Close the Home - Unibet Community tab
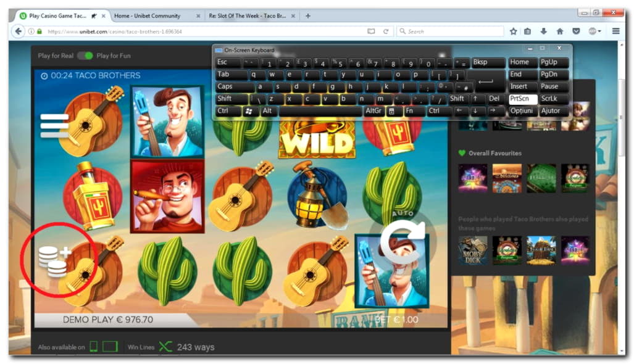The image size is (634, 364). 198,16
